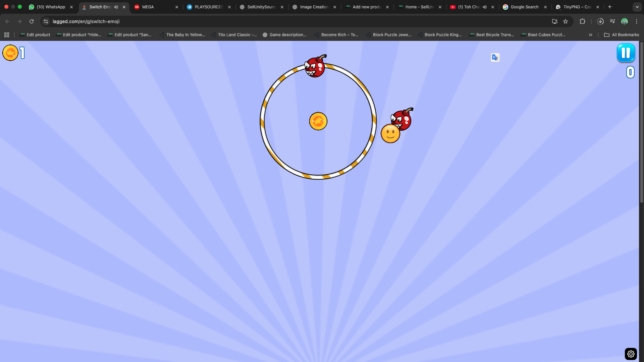
Task: Pause the game with the pause button
Action: click(626, 53)
